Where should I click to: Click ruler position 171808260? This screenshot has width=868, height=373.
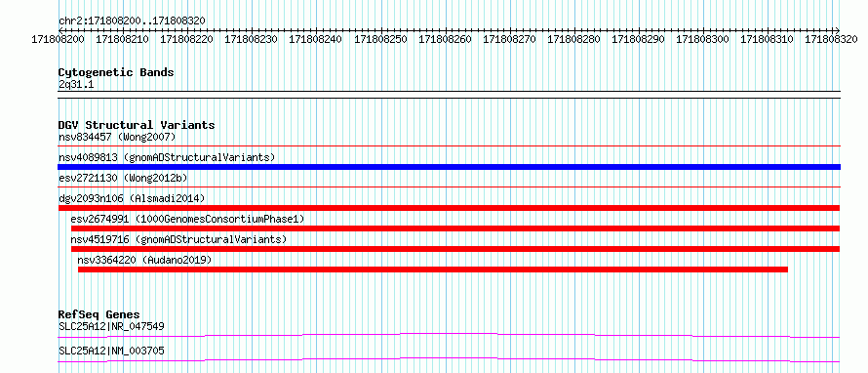(x=445, y=39)
